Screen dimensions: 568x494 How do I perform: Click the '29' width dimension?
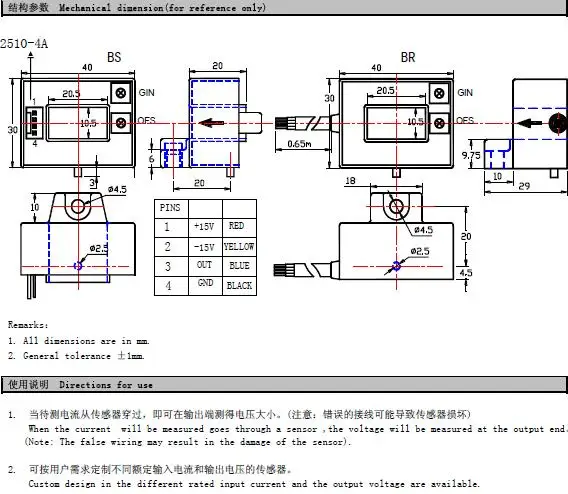tap(524, 186)
